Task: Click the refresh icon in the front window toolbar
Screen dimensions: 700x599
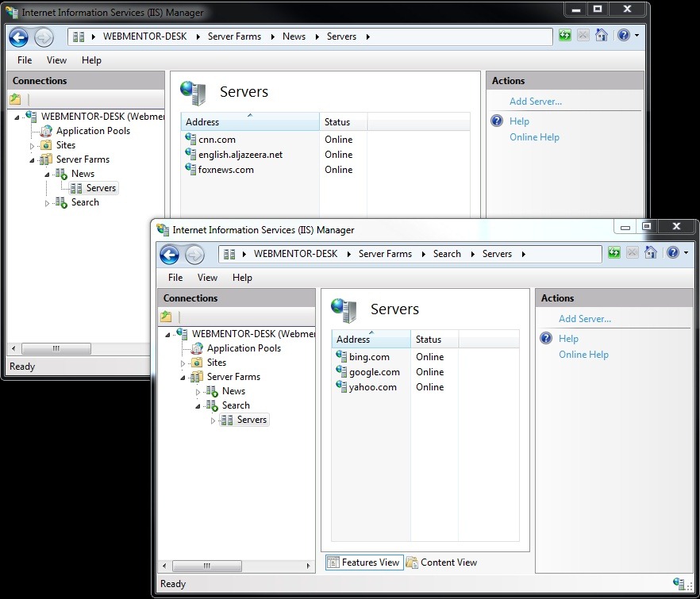Action: tap(614, 253)
